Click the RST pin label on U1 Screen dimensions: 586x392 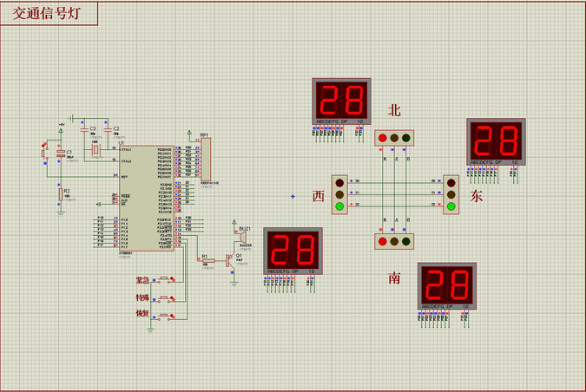123,176
